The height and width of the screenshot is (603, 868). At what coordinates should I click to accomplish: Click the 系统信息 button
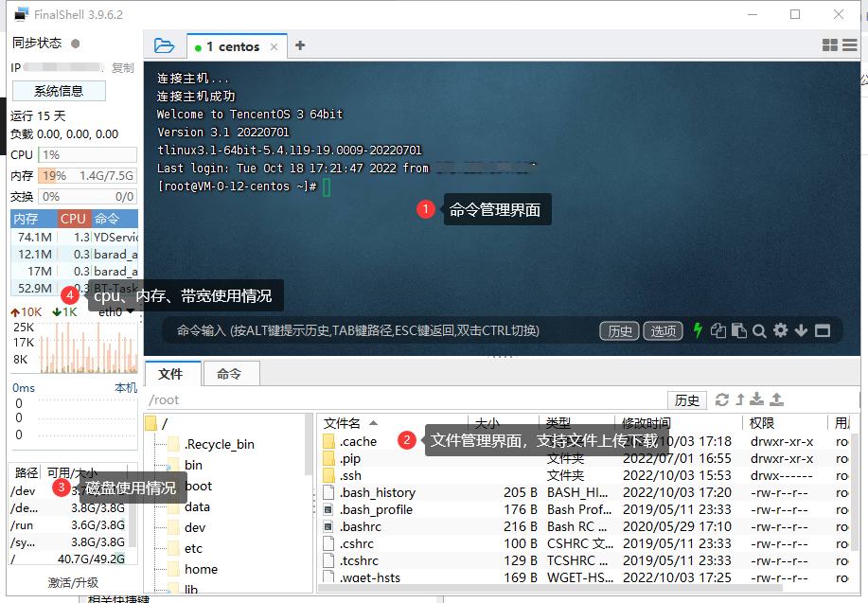pos(59,91)
